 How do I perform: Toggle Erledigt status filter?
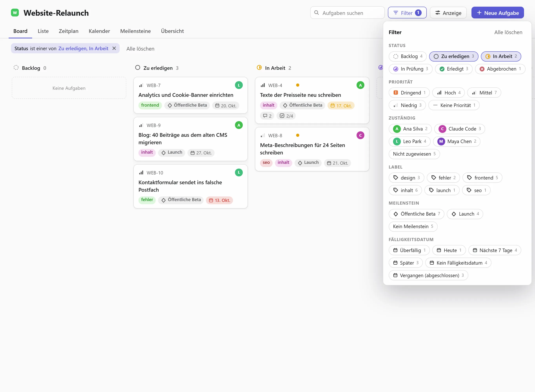[x=454, y=69]
